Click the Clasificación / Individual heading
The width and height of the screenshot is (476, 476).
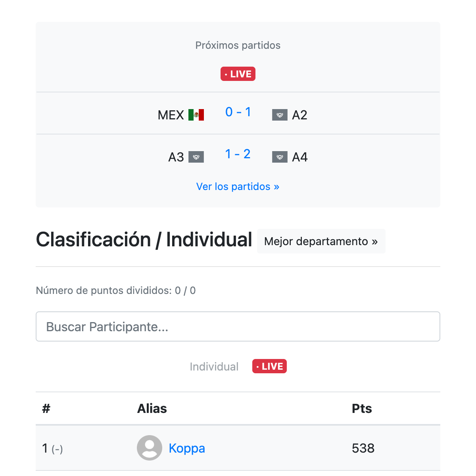tap(144, 240)
